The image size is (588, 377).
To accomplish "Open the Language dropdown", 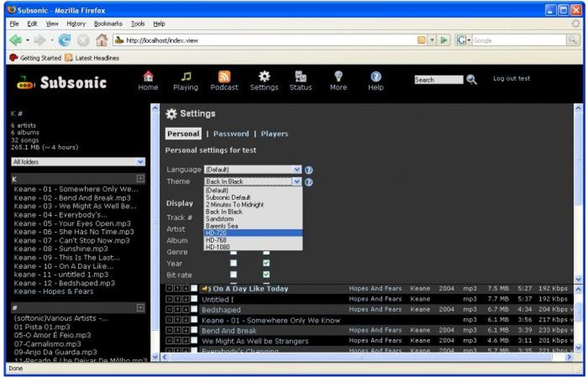I will point(252,169).
